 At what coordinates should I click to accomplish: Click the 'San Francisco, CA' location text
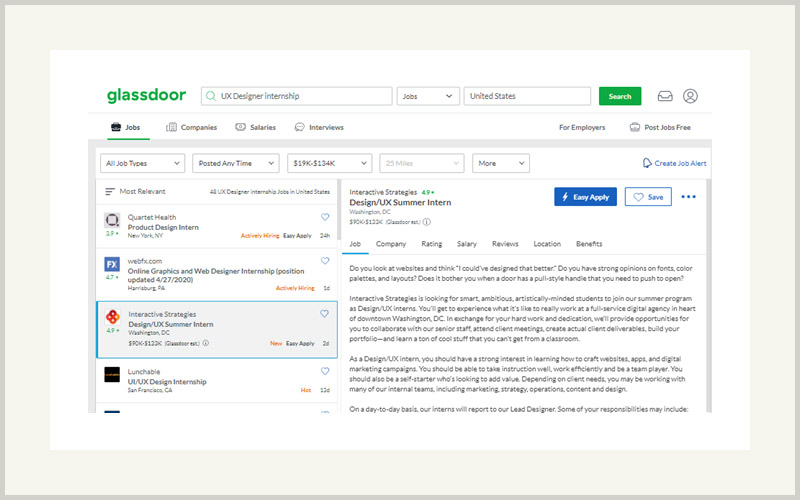click(150, 390)
